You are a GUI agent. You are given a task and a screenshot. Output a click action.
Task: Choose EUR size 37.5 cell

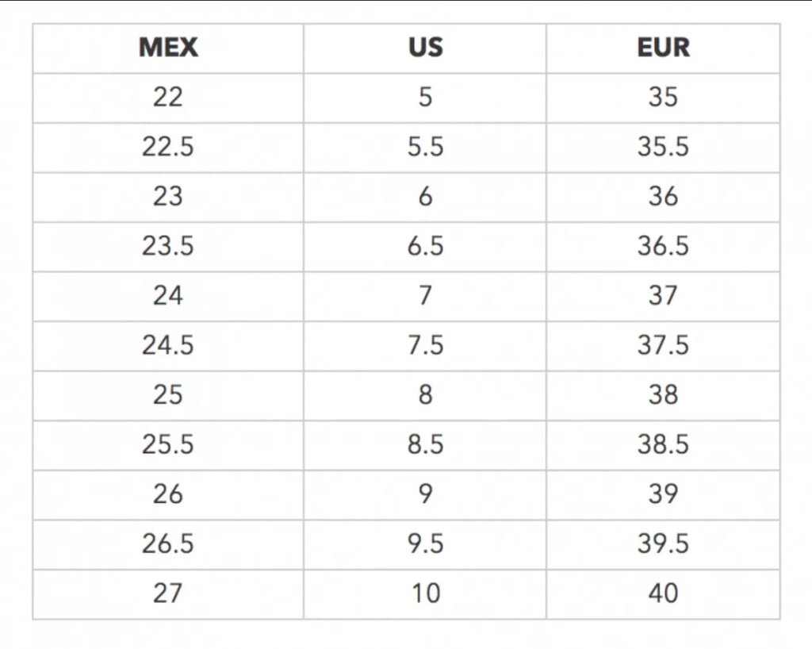click(x=664, y=346)
